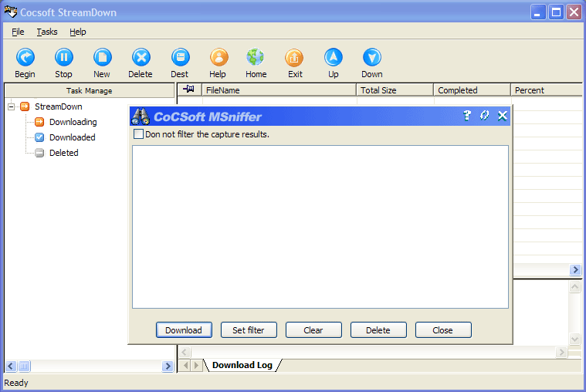Open the File menu
586x392 pixels.
click(x=18, y=32)
